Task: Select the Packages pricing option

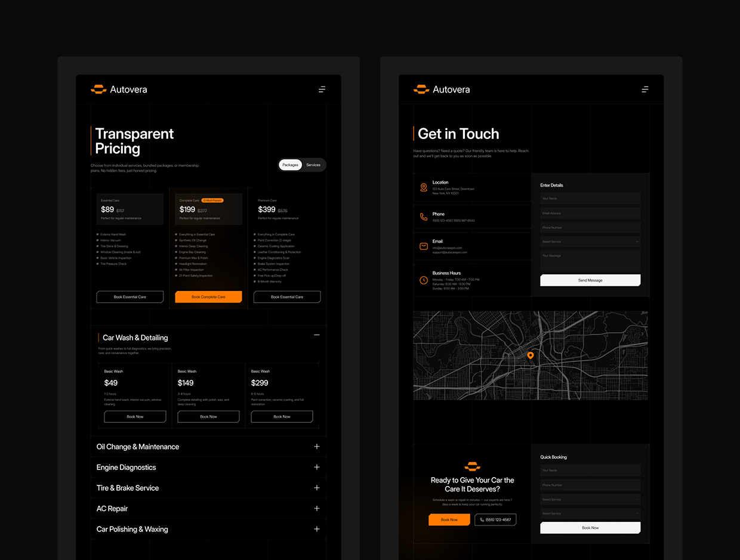Action: point(290,165)
